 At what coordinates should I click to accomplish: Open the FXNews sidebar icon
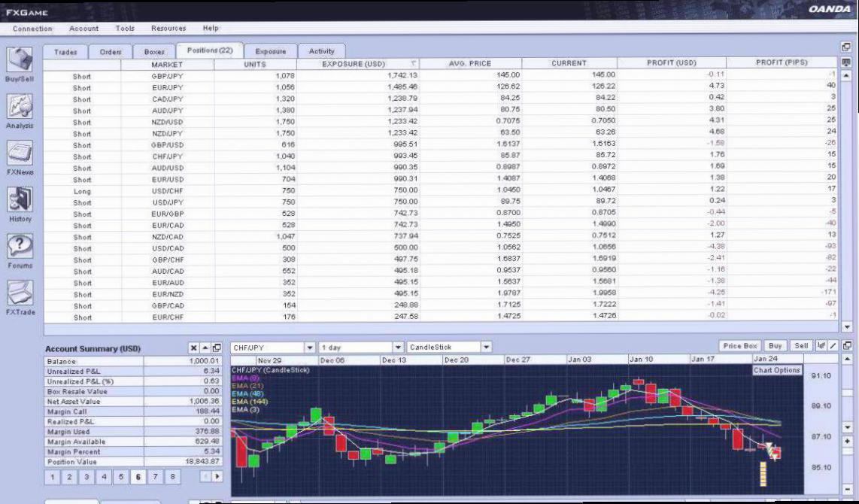20,153
